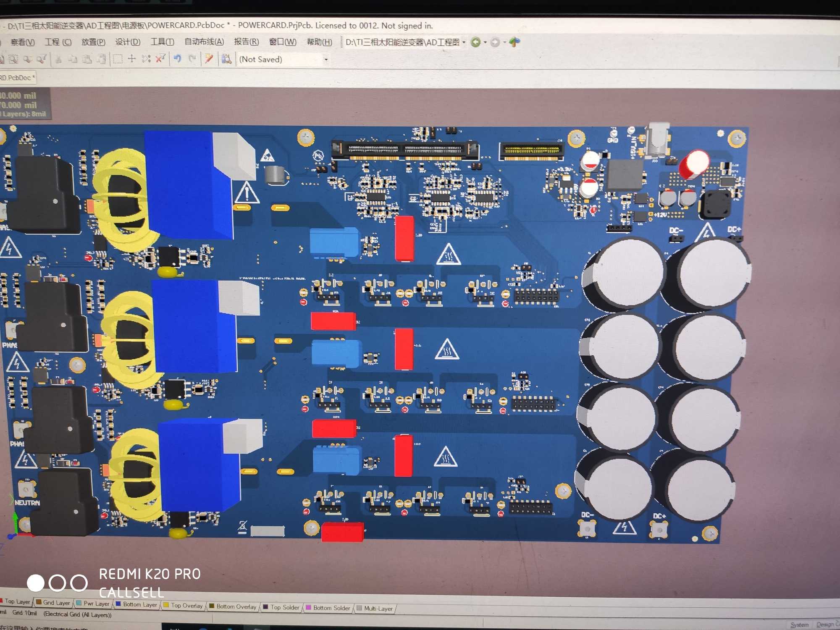Click the yellow Top Overlay color swatch
The width and height of the screenshot is (840, 630).
point(166,605)
